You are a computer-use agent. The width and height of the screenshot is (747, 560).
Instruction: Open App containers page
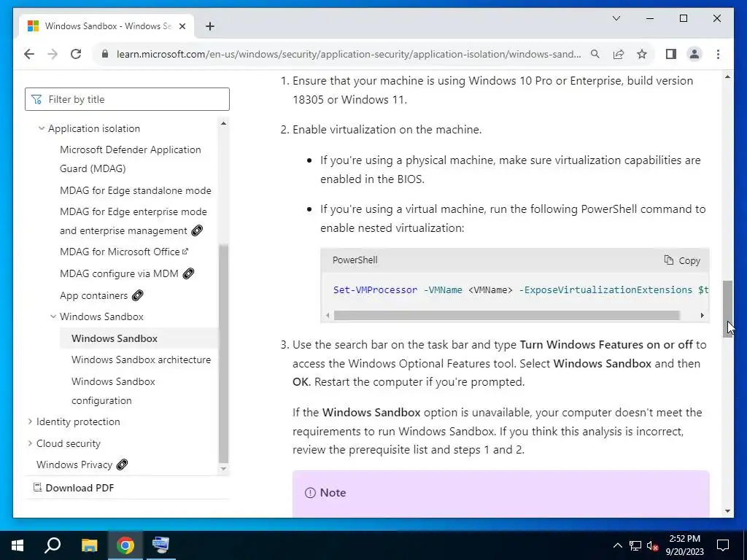(94, 295)
